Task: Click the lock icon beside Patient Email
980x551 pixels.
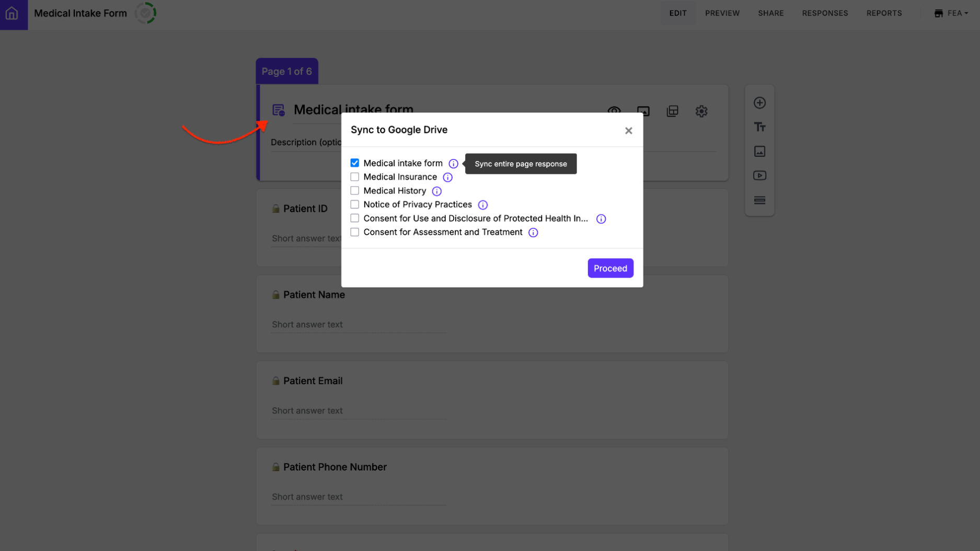Action: (275, 381)
